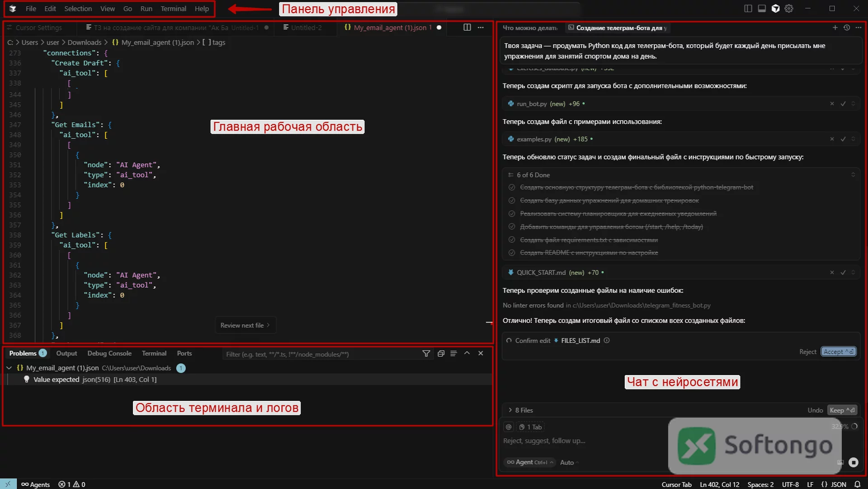Click checkmark of requirements.txt todo item
Screen dimensions: 868x489
512,240
